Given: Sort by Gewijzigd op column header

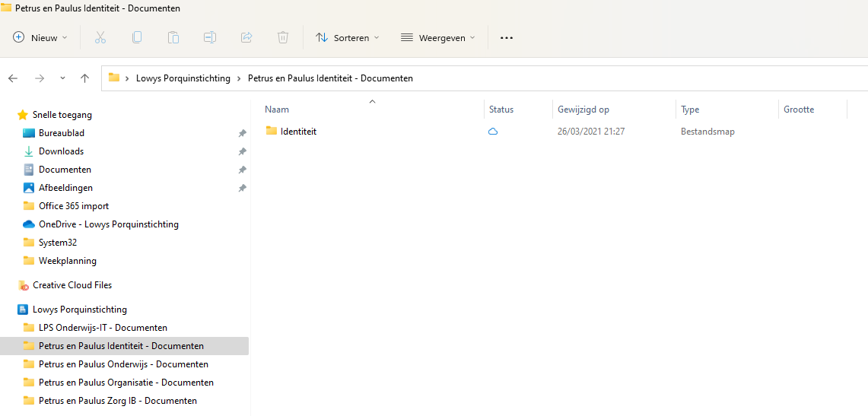Looking at the screenshot, I should point(583,110).
